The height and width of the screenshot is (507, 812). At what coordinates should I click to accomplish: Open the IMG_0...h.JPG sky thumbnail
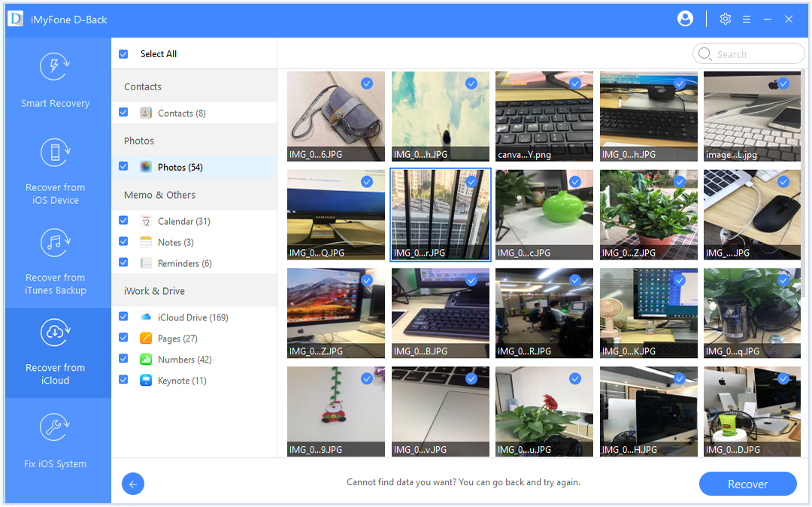[x=440, y=116]
